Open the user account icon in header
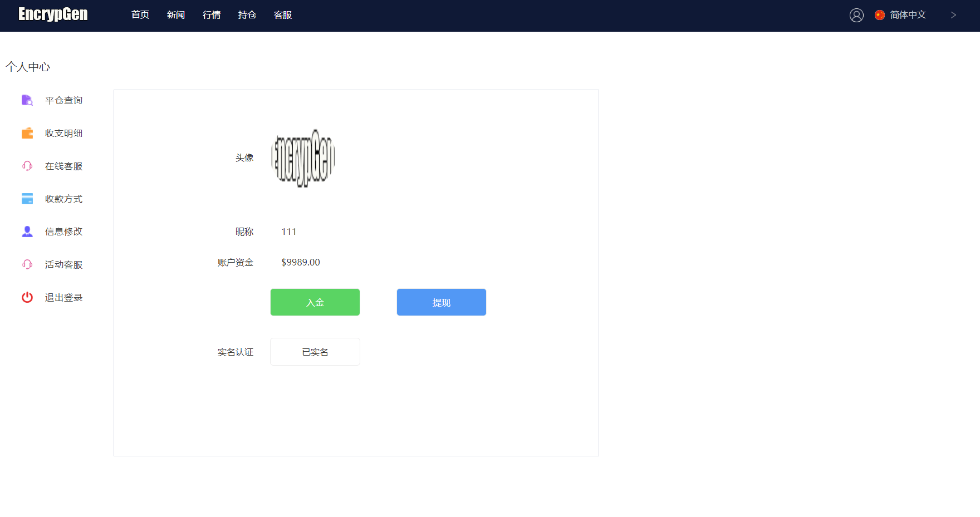The image size is (980, 517). pyautogui.click(x=856, y=15)
